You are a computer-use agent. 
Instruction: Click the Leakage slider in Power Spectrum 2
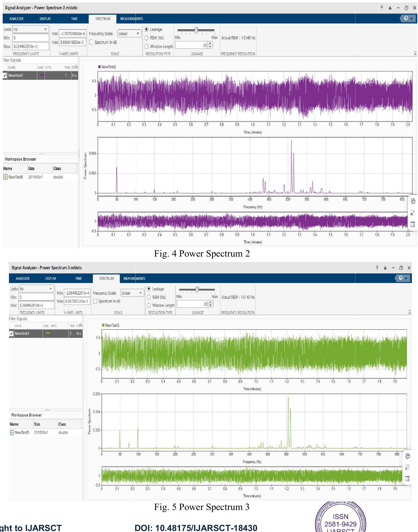(x=196, y=30)
